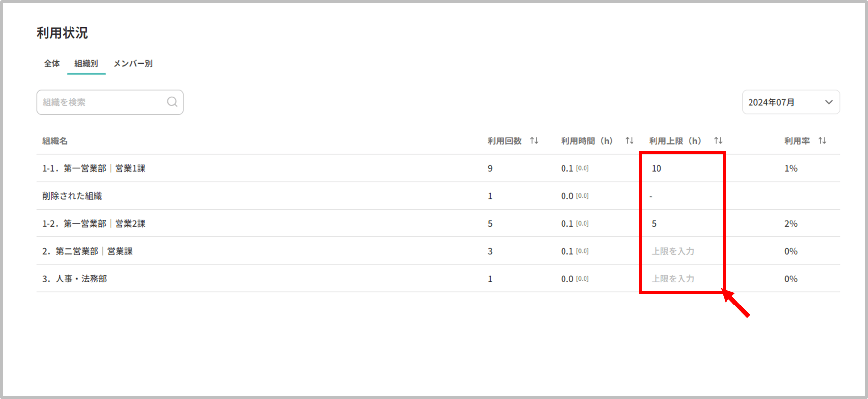Enter usage limit for 第二営業部 営業課
This screenshot has width=868, height=399.
tap(673, 251)
